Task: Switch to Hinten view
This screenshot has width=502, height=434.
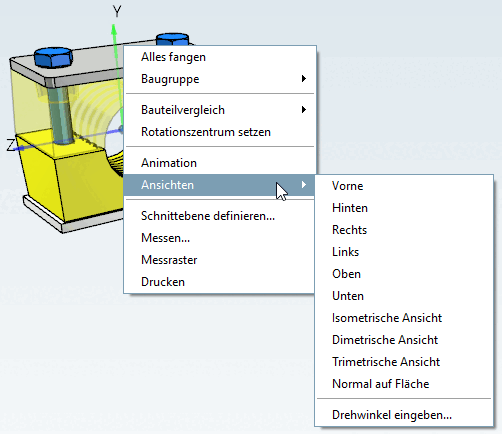Action: pos(404,208)
